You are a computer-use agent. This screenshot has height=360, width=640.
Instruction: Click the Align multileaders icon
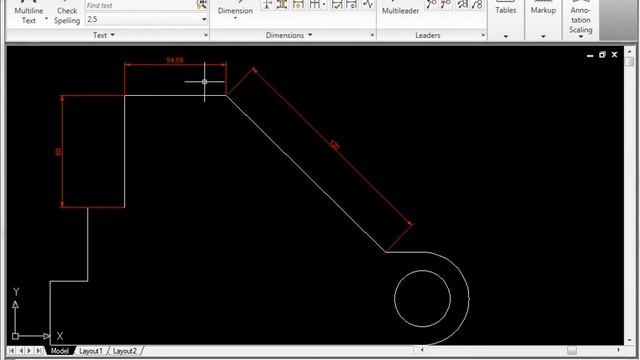point(463,4)
